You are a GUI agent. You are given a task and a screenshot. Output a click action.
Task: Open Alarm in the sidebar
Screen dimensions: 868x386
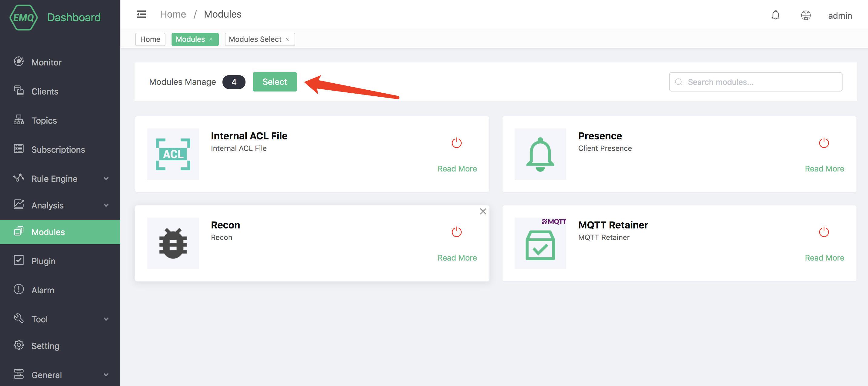[x=60, y=290]
